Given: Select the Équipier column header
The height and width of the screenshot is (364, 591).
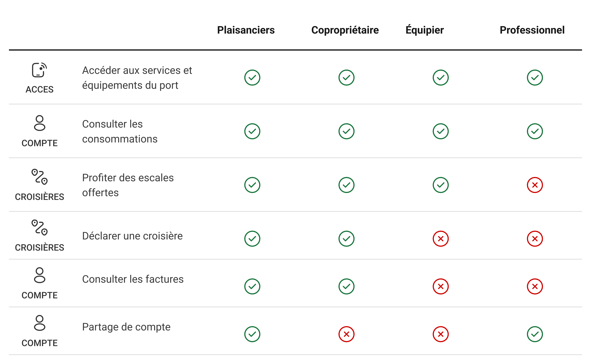Looking at the screenshot, I should click(424, 30).
